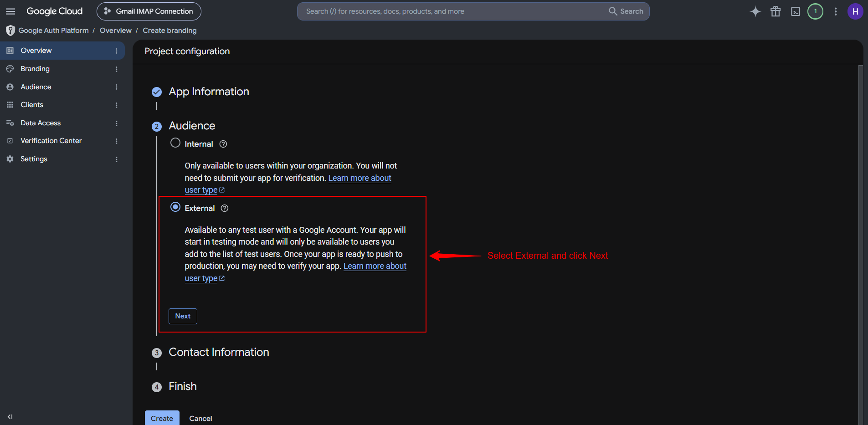
Task: Click the Data Access icon
Action: pos(10,123)
